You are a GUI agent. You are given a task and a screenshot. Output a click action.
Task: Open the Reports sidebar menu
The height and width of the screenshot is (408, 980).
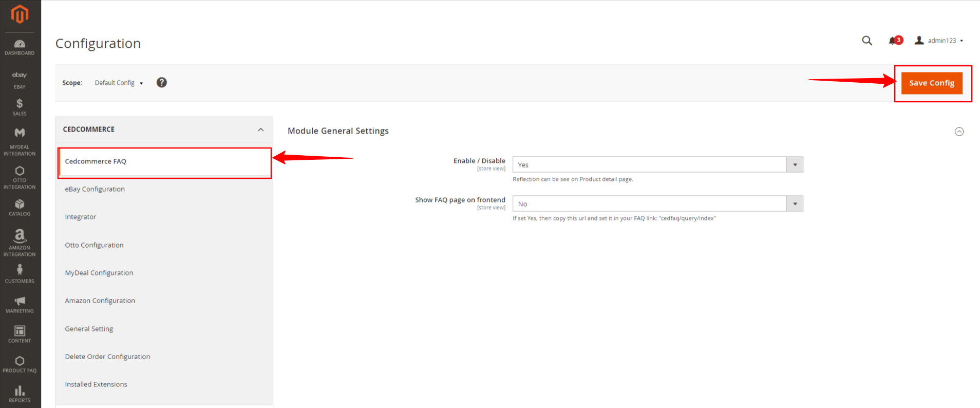[x=20, y=394]
